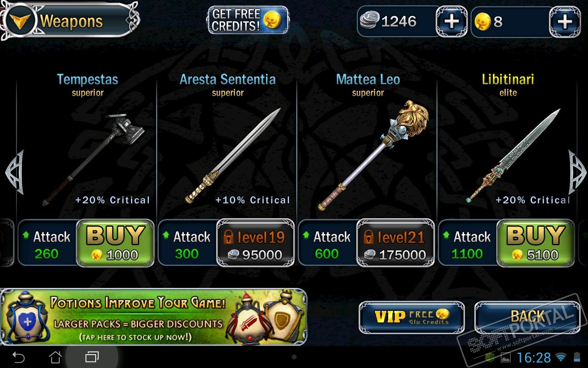Add more silver coins with plus icon
The height and width of the screenshot is (368, 588).
coord(452,21)
